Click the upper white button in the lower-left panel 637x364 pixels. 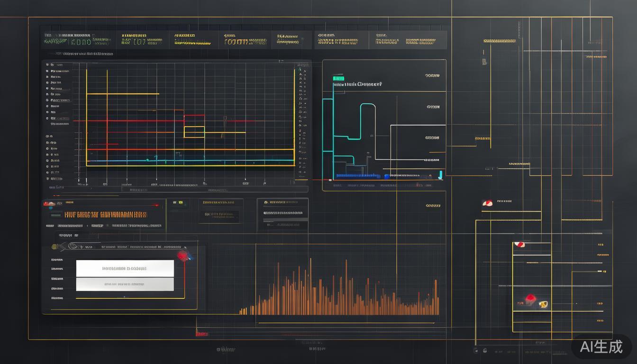point(125,268)
